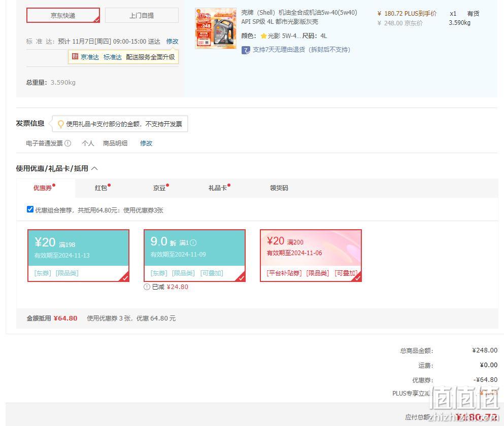Click the 7-day return policy icon
This screenshot has width=504, height=426.
point(246,50)
